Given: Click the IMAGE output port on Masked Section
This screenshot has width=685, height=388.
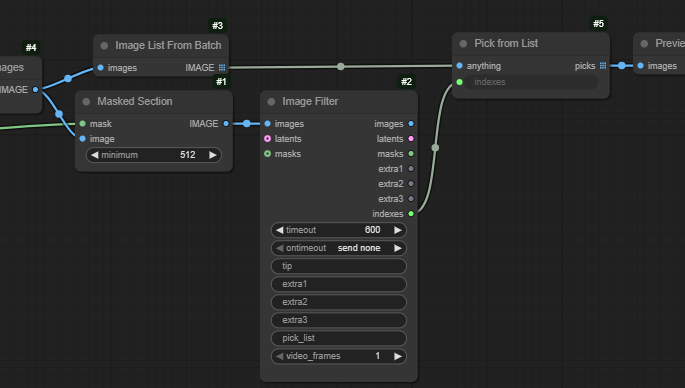Looking at the screenshot, I should pyautogui.click(x=226, y=124).
